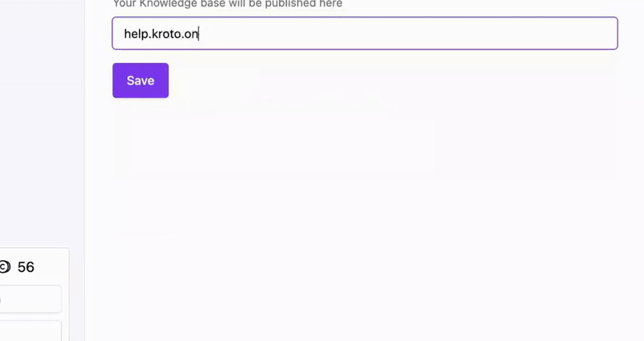Screen dimensions: 644x341
Task: Select the credits card panel in the sidebar
Action: [34, 294]
